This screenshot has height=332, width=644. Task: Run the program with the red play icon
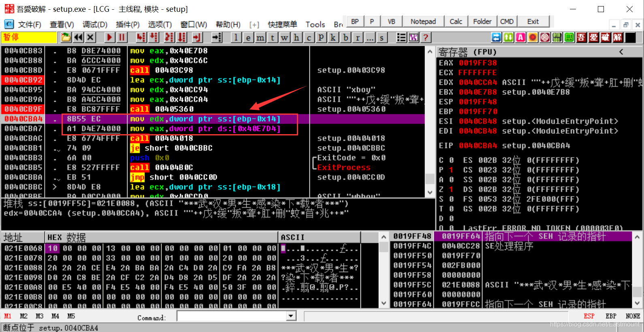[x=110, y=38]
